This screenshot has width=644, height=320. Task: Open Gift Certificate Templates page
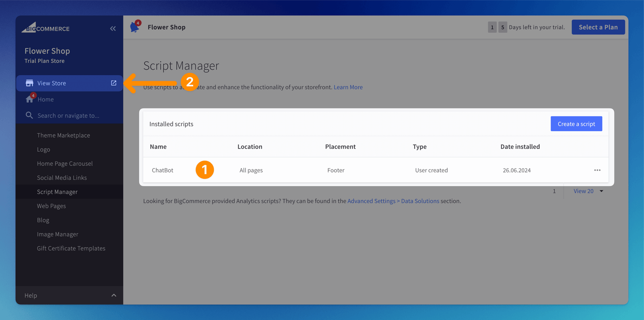(x=71, y=248)
